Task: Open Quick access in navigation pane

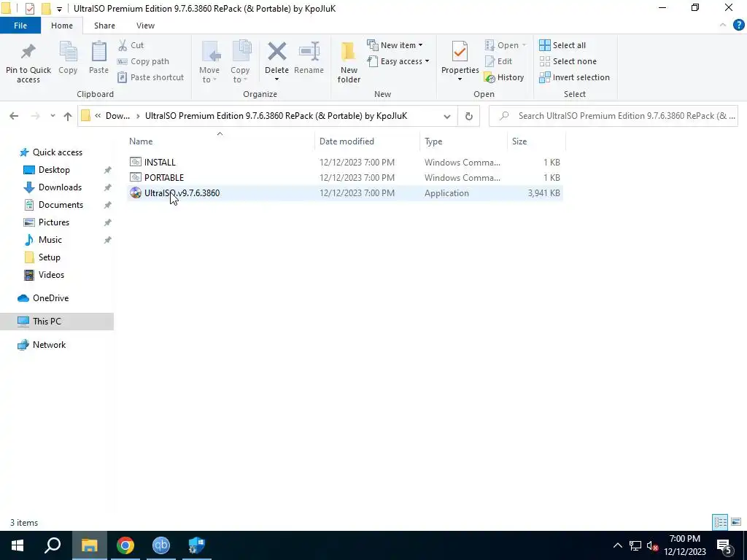Action: coord(57,152)
